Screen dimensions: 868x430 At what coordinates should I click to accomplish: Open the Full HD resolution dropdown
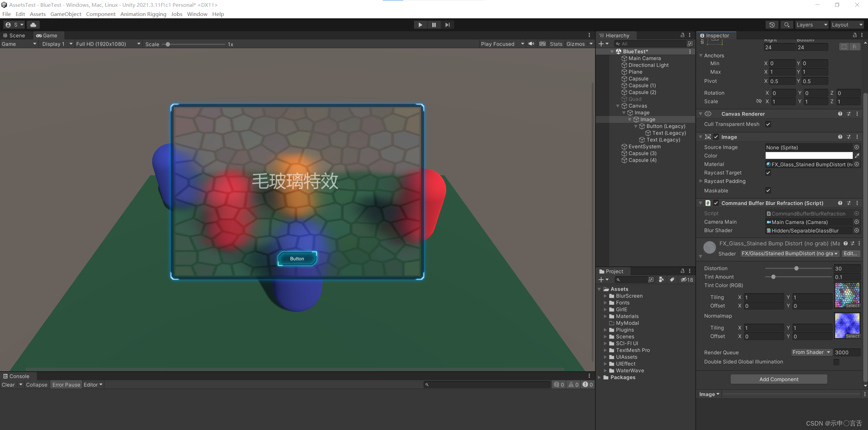click(108, 44)
